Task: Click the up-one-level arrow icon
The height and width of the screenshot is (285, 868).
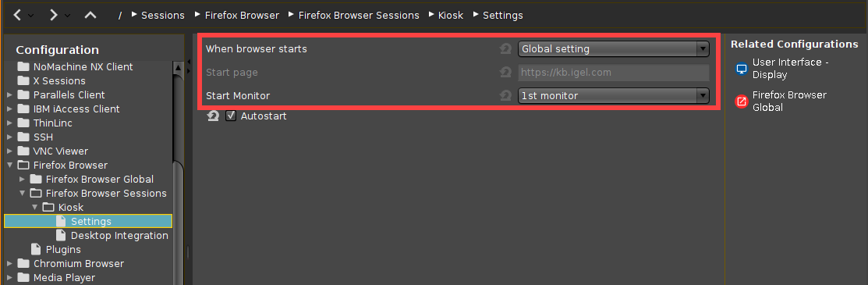Action: 90,16
